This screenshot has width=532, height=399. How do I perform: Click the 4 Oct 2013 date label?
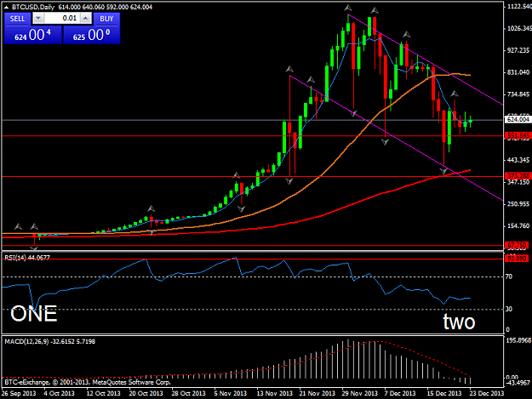pyautogui.click(x=59, y=393)
